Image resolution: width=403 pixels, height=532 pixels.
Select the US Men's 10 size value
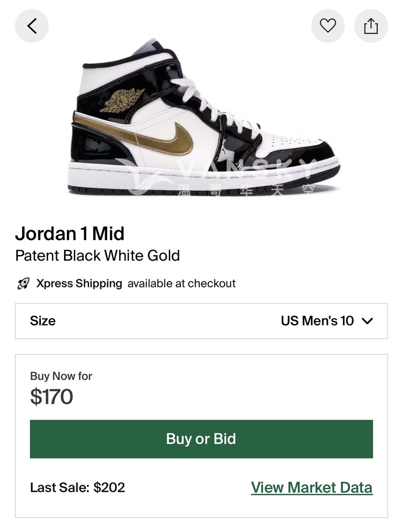[317, 321]
